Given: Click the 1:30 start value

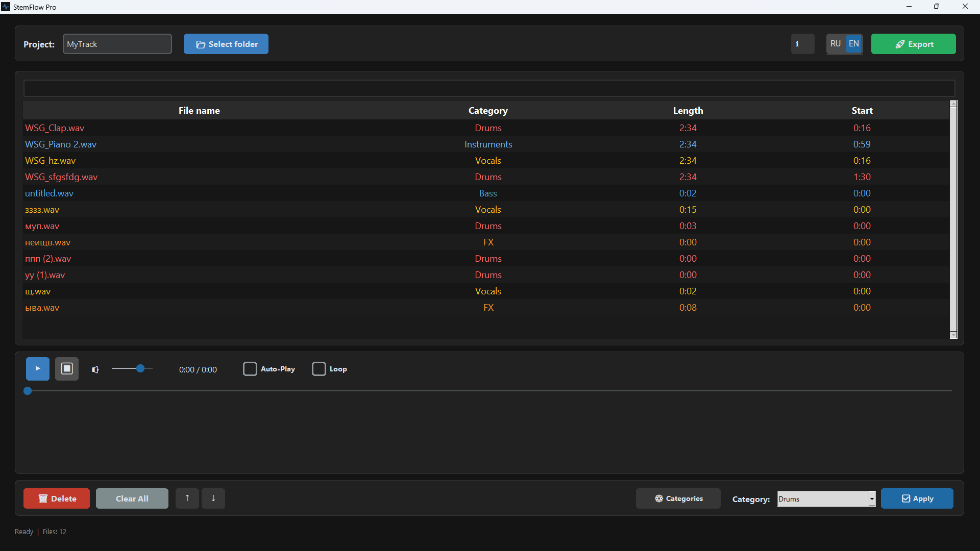Looking at the screenshot, I should [862, 177].
